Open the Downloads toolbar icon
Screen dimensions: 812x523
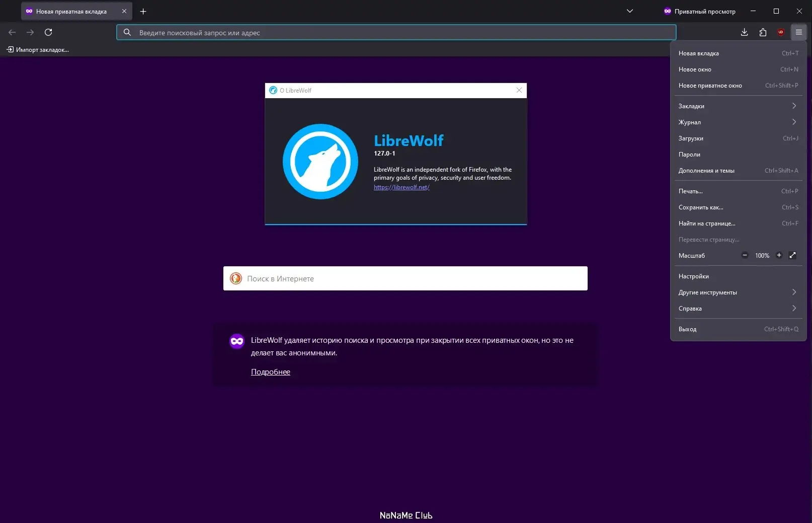click(x=745, y=32)
